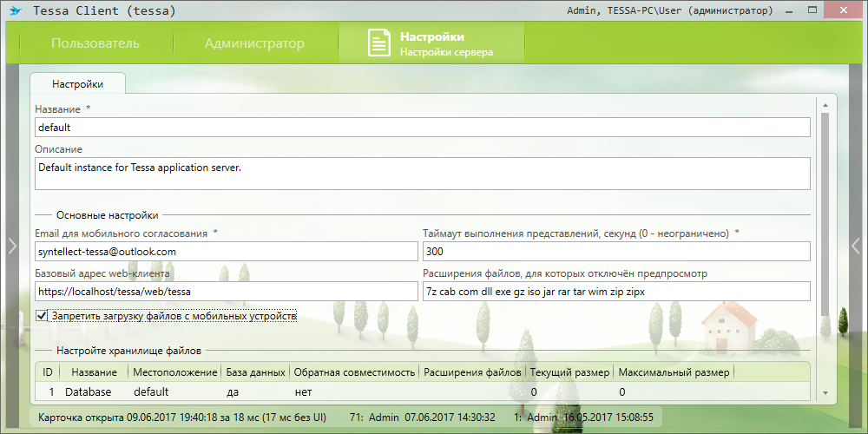Click the scrollbar up arrow
The height and width of the screenshot is (434, 868).
(825, 105)
